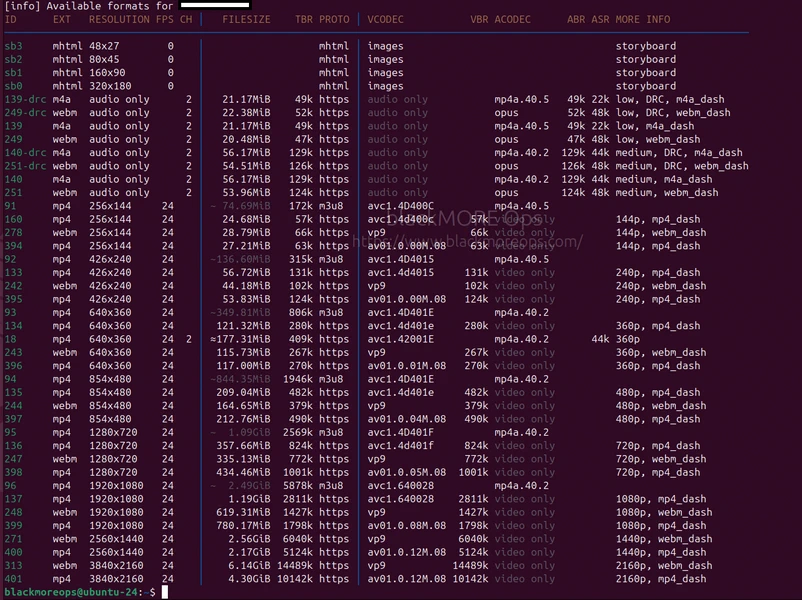Click the MORE INFO column header
802x600 pixels.
(x=643, y=19)
